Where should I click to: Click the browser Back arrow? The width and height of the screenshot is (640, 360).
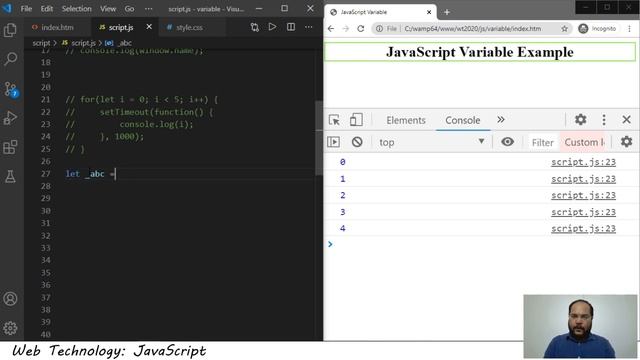point(331,29)
